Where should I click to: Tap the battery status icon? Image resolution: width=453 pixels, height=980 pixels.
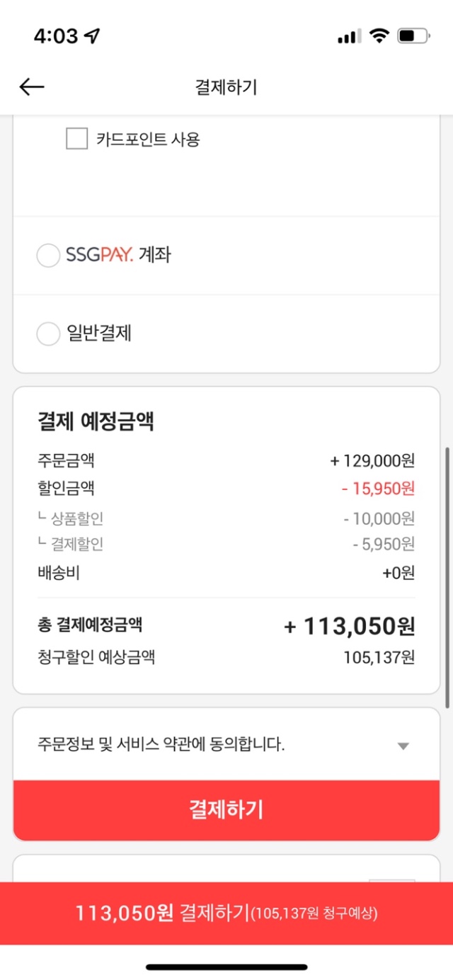[414, 35]
